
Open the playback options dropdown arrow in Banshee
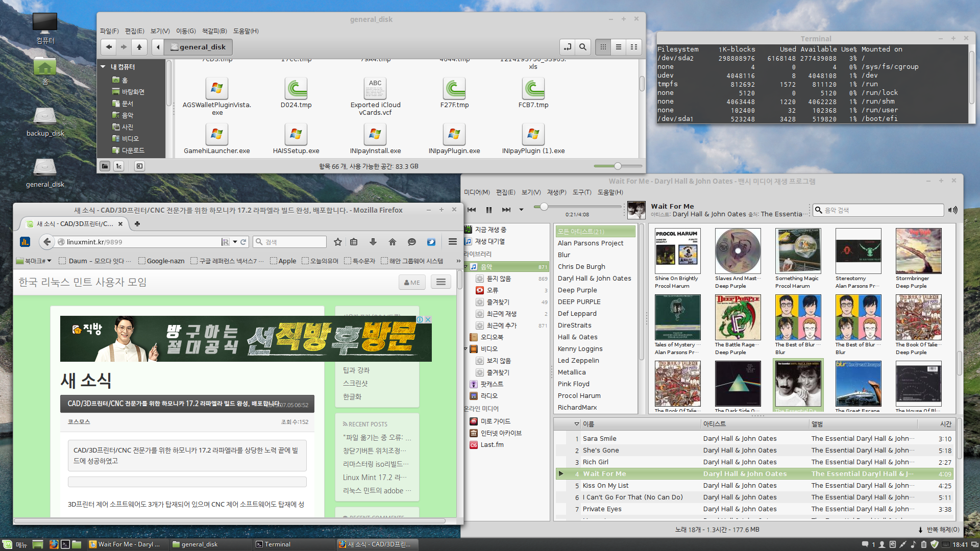(521, 210)
